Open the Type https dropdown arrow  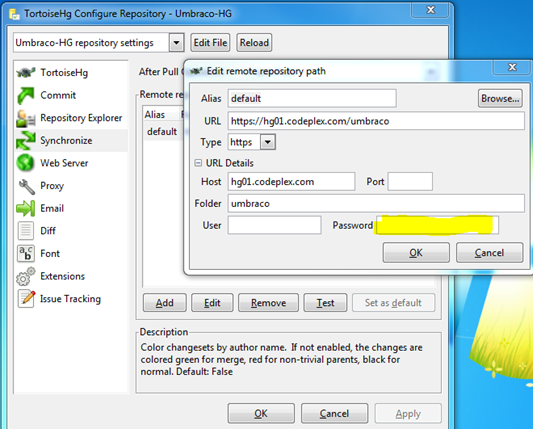click(x=268, y=142)
